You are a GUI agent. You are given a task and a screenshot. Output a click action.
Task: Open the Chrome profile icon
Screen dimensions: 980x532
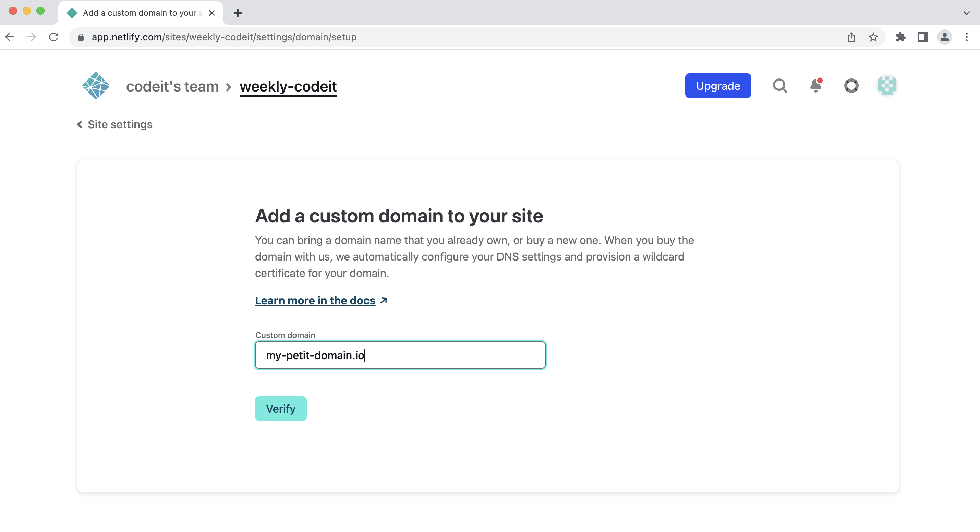pyautogui.click(x=944, y=37)
